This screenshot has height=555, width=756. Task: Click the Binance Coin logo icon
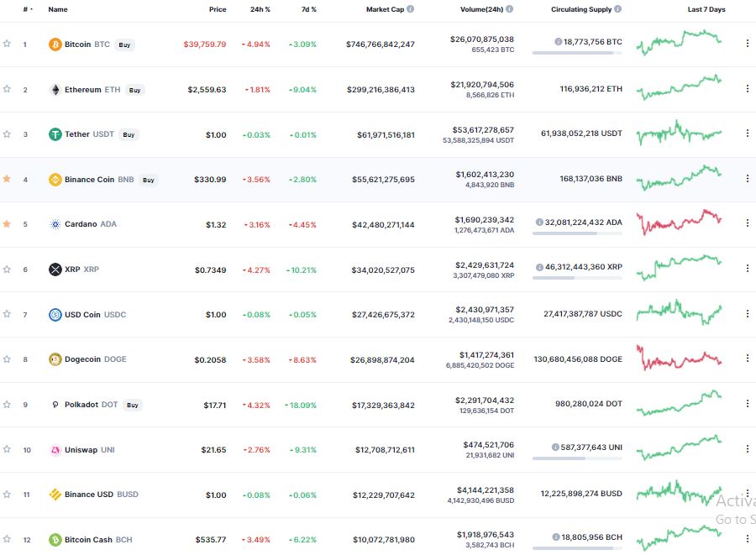55,179
